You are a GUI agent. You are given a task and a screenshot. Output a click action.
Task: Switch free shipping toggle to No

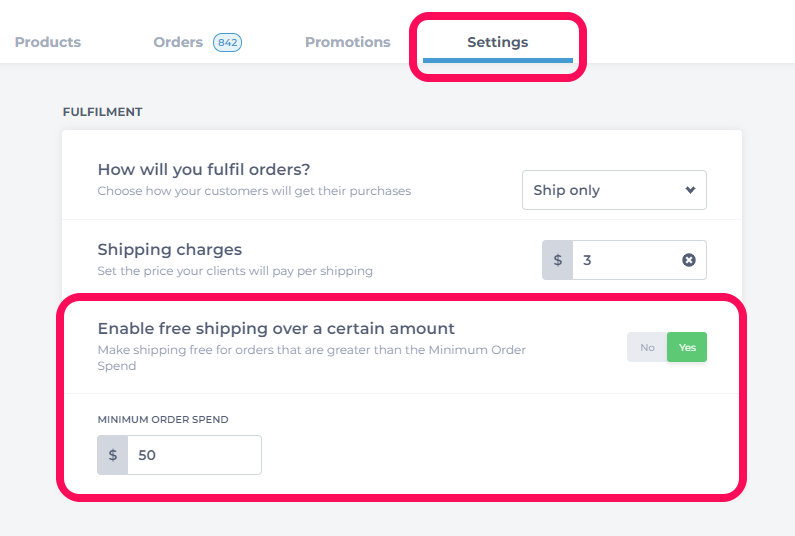click(x=647, y=347)
